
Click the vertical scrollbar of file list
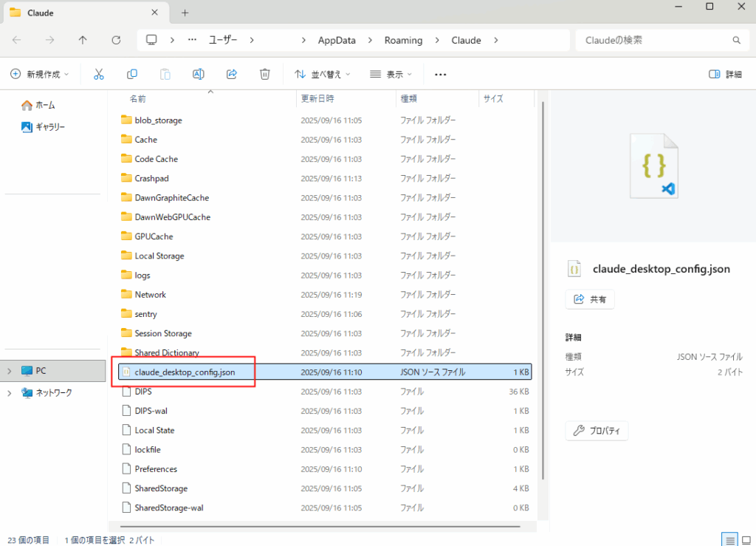point(543,290)
